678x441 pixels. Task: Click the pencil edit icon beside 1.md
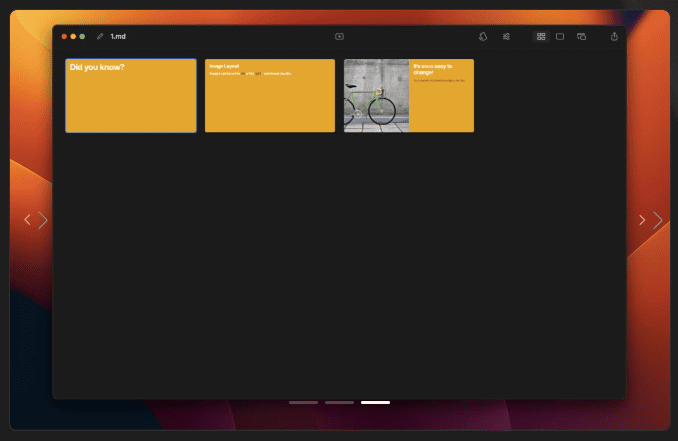tap(100, 36)
